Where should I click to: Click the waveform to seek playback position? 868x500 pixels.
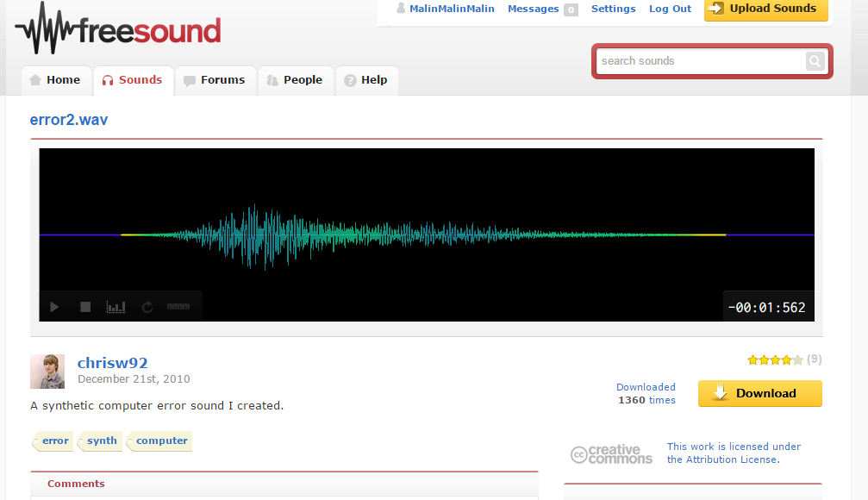427,234
